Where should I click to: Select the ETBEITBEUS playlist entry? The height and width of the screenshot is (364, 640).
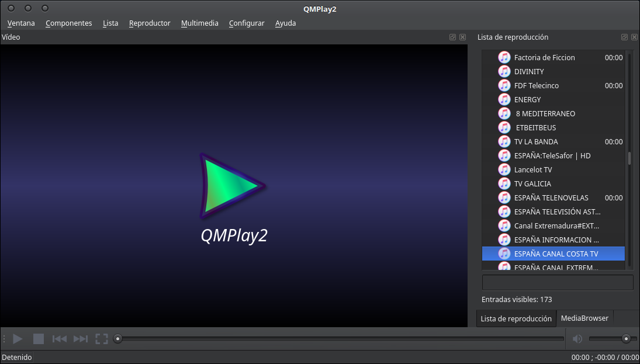pyautogui.click(x=553, y=128)
